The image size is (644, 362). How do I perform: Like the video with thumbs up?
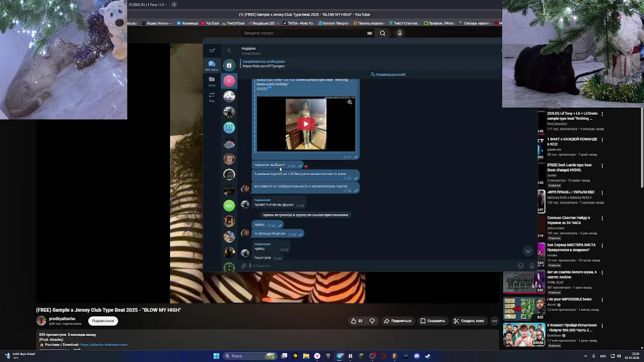(357, 321)
